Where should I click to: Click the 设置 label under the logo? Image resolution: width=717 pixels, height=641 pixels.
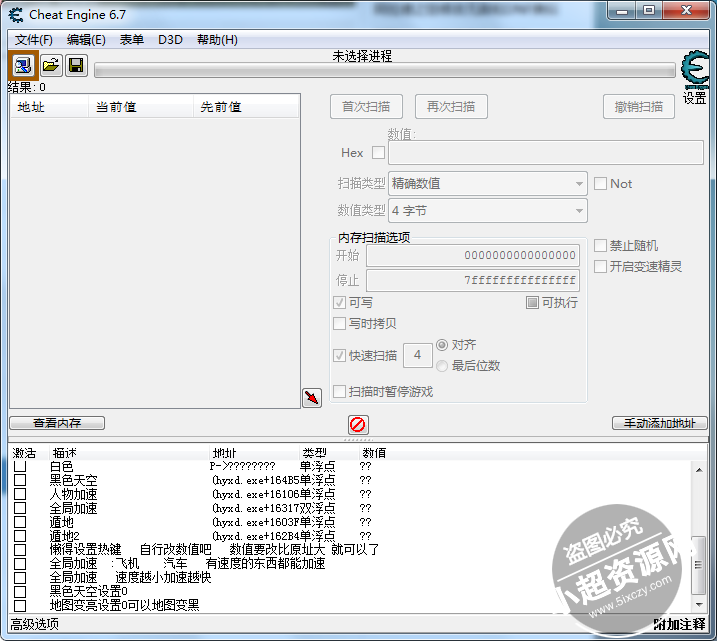(695, 97)
